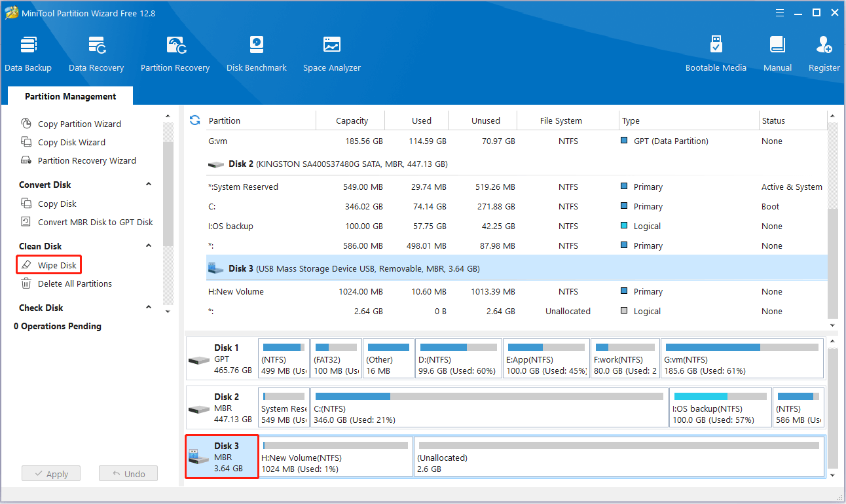
Task: Click the Wipe Disk eraser icon
Action: [26, 265]
